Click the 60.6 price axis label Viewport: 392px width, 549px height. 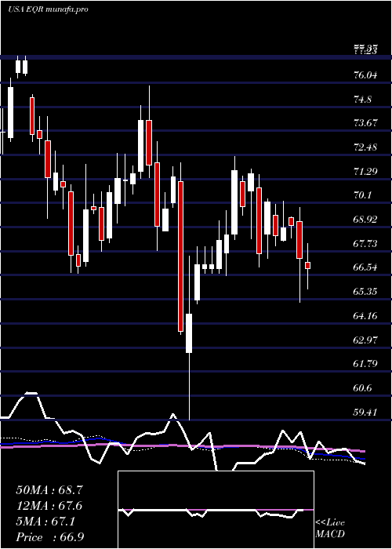(x=362, y=388)
